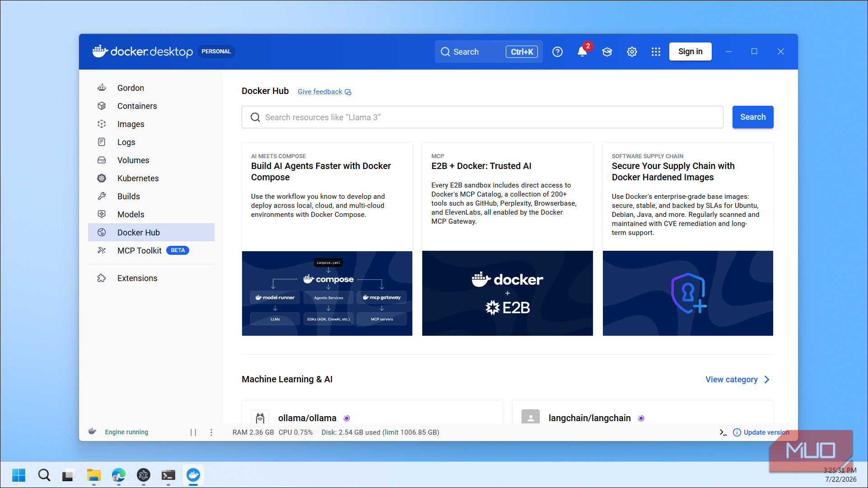The image size is (868, 488).
Task: Open Secure Your Supply Chain card title
Action: point(673,171)
